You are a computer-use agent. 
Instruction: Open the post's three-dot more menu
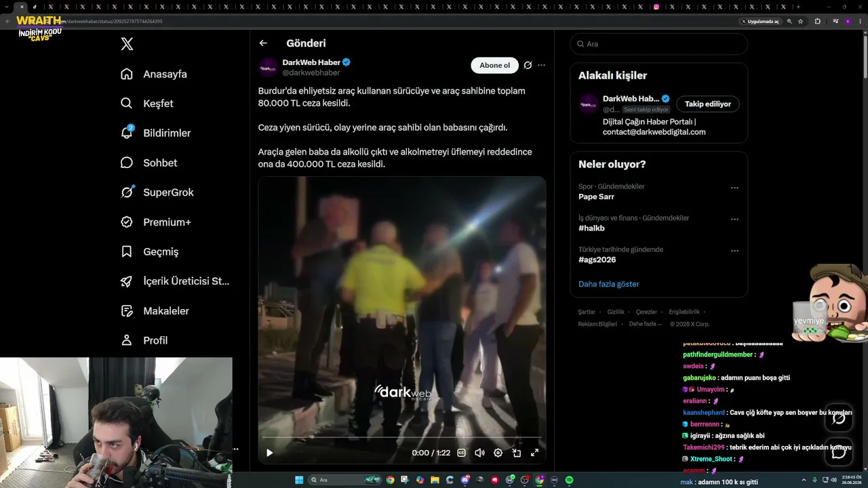point(541,65)
